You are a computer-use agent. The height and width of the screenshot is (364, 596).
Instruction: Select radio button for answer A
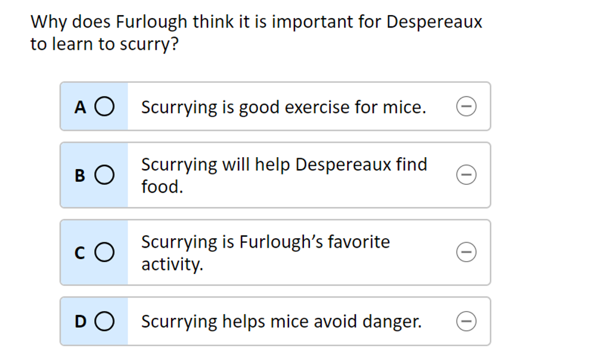point(104,107)
